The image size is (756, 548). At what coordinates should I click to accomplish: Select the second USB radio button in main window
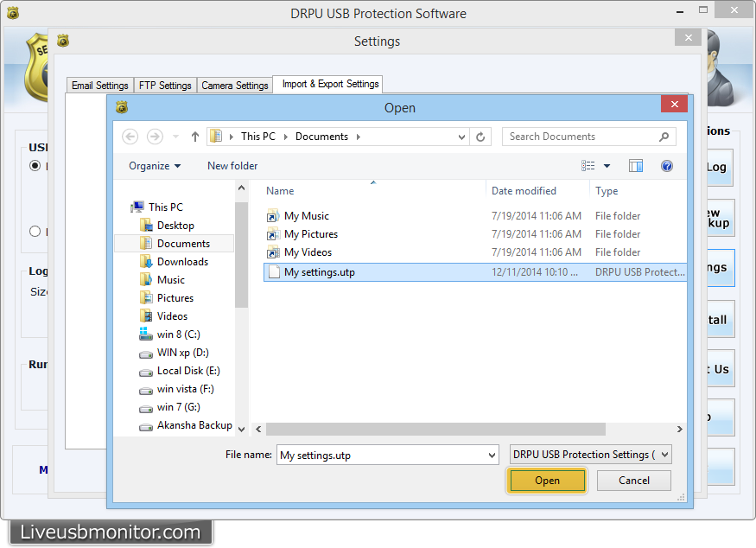(35, 232)
